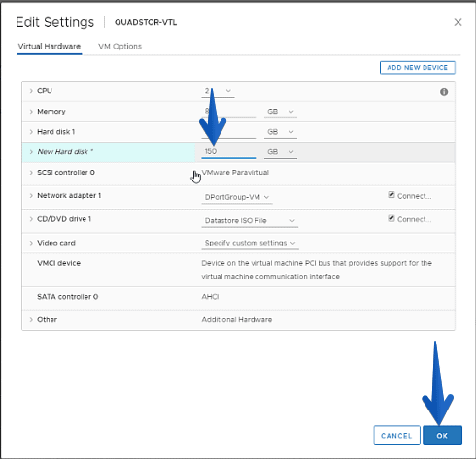Click the ADD NEW DEVICE button

pos(417,68)
